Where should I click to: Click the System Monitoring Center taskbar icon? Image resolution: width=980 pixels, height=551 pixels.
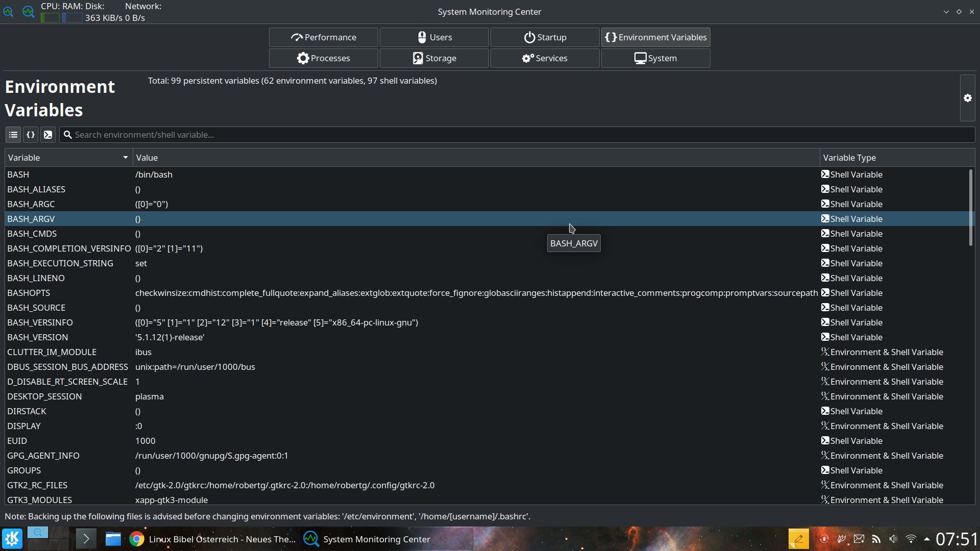pos(311,539)
